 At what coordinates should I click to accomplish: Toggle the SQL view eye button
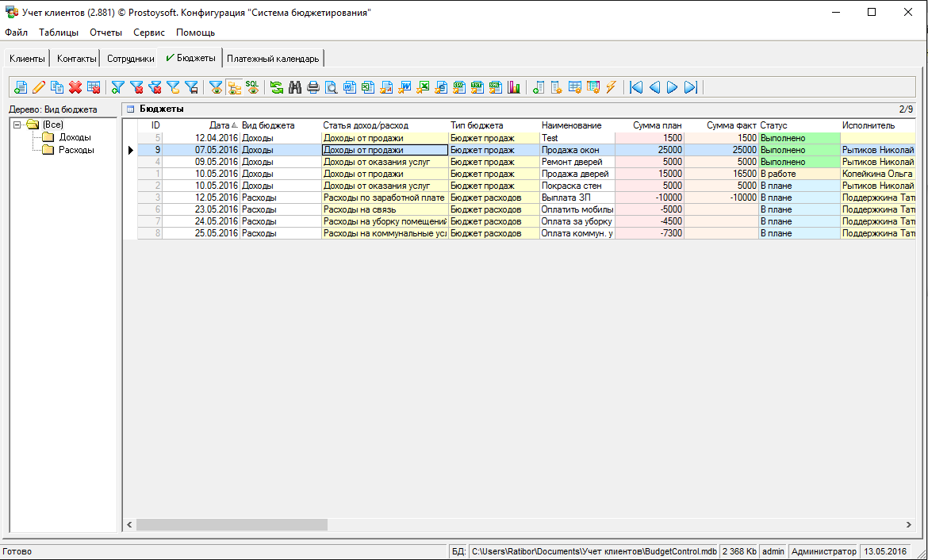click(x=252, y=87)
